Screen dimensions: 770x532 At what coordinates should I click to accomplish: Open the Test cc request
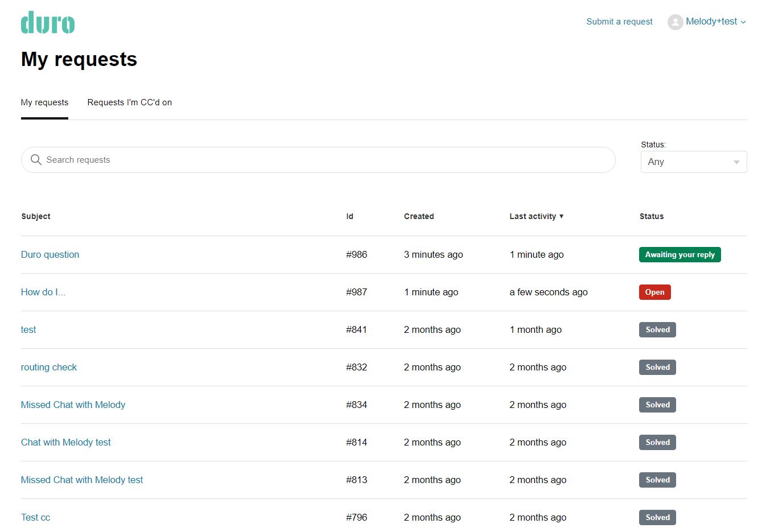click(x=35, y=517)
